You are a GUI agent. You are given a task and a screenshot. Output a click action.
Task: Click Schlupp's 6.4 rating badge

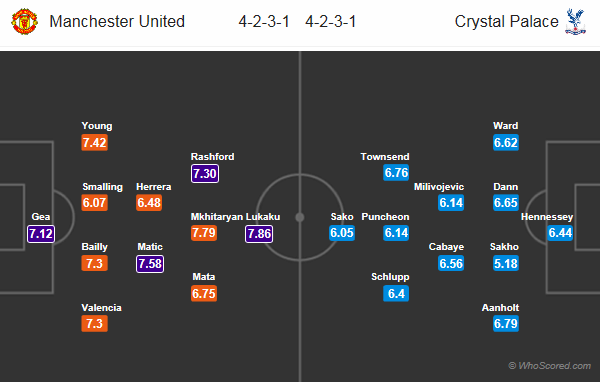[396, 294]
